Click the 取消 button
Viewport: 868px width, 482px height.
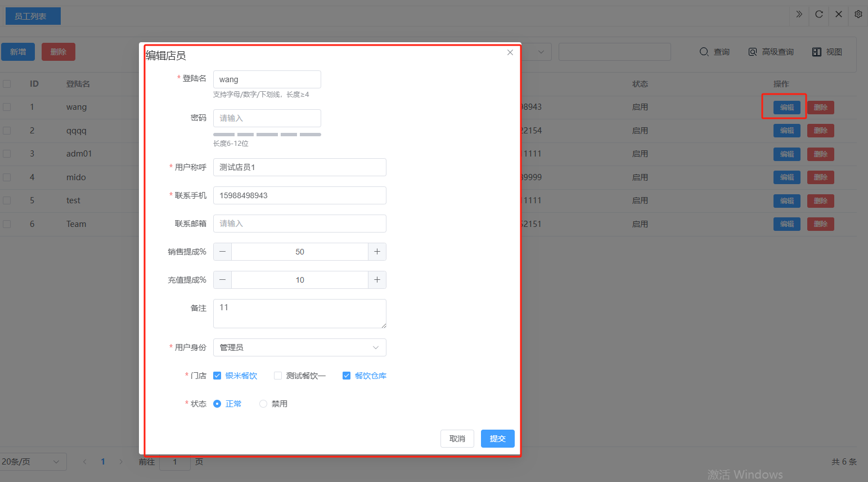[x=457, y=439]
